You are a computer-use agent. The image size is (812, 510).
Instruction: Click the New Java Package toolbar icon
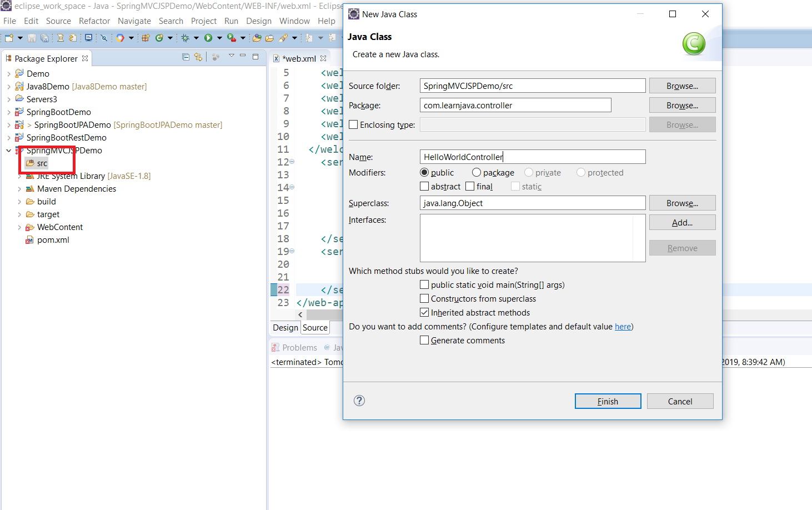(146, 38)
